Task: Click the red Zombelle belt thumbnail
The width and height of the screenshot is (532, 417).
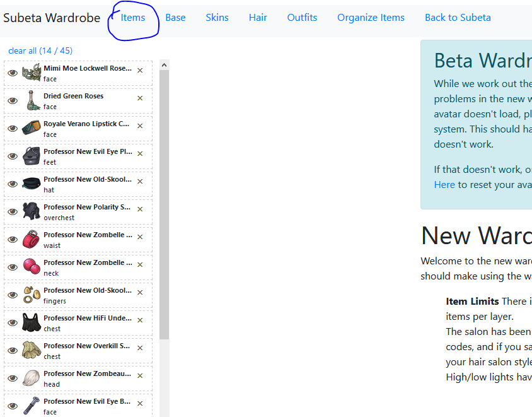Action: (32, 239)
